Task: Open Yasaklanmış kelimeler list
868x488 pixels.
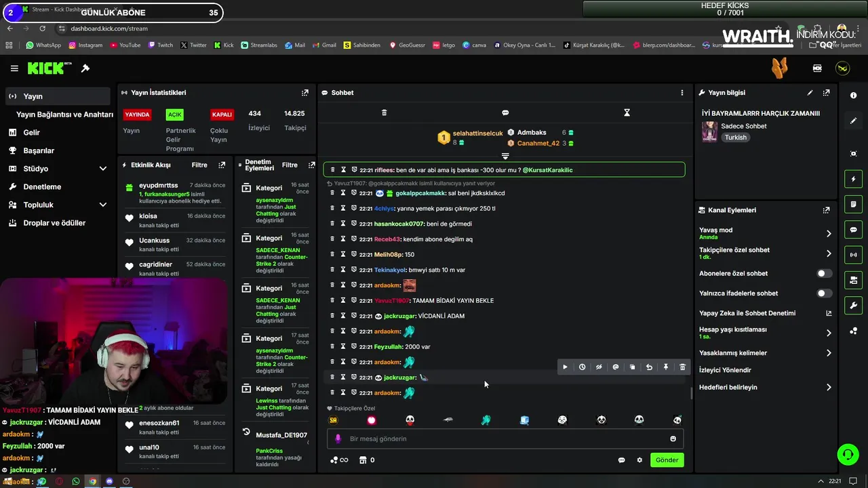Action: 765,353
